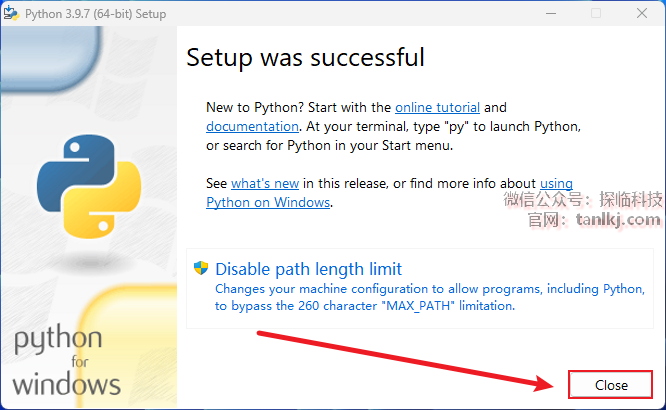Open the what's new link

(265, 184)
